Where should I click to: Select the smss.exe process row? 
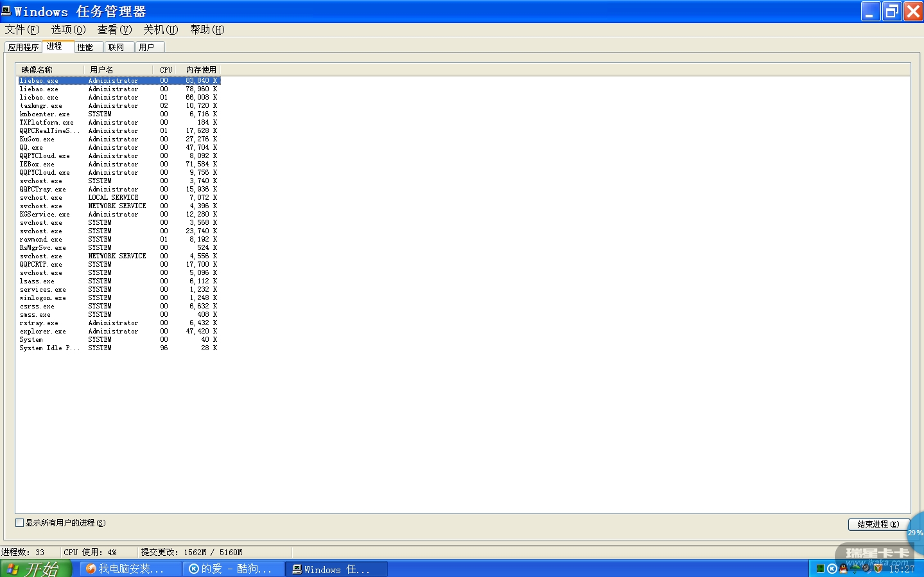coord(119,314)
